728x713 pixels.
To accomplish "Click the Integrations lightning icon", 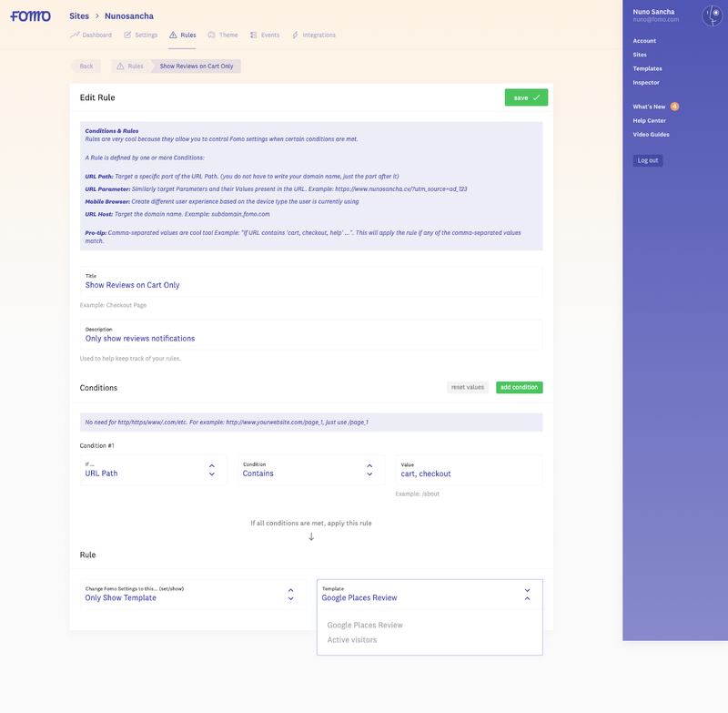I will click(x=295, y=35).
